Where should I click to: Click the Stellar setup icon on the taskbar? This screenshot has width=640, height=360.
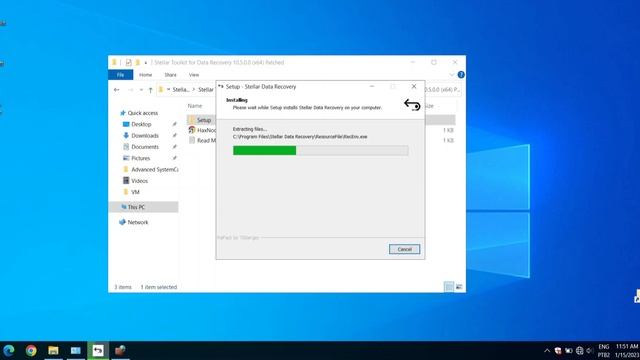[98, 351]
